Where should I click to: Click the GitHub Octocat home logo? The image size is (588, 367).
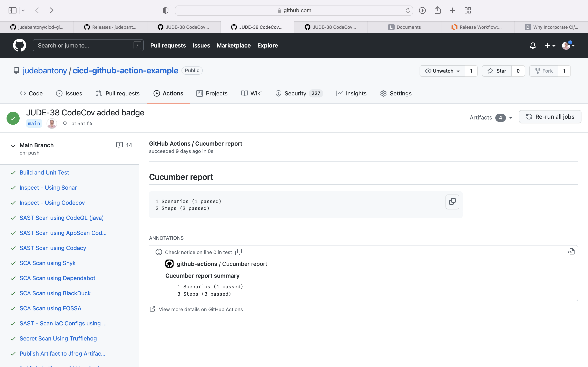[x=19, y=45]
